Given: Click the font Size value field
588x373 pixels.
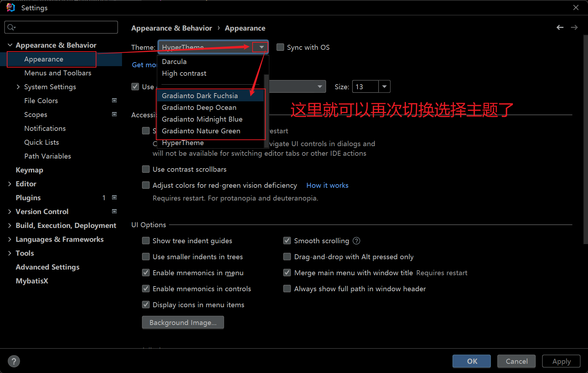Looking at the screenshot, I should point(365,86).
